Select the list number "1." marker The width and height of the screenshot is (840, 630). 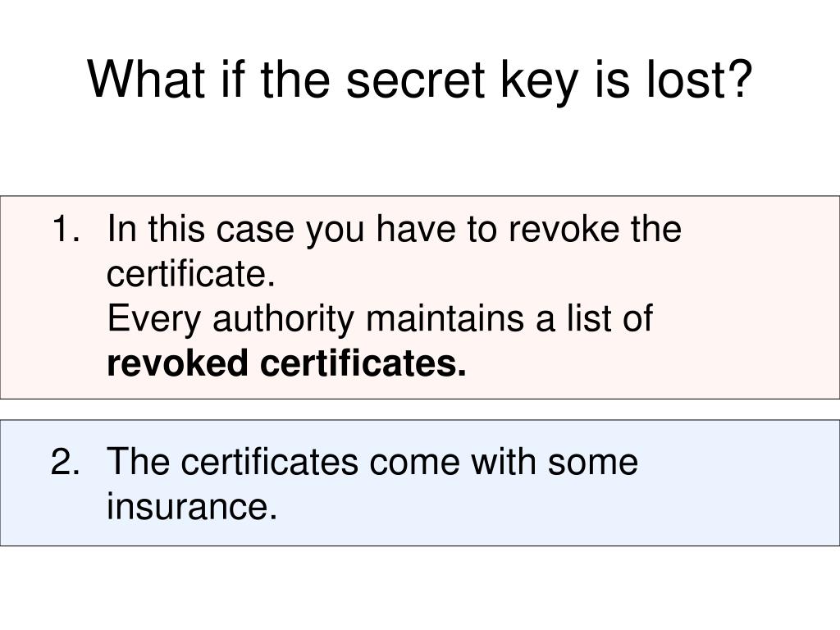pyautogui.click(x=66, y=229)
